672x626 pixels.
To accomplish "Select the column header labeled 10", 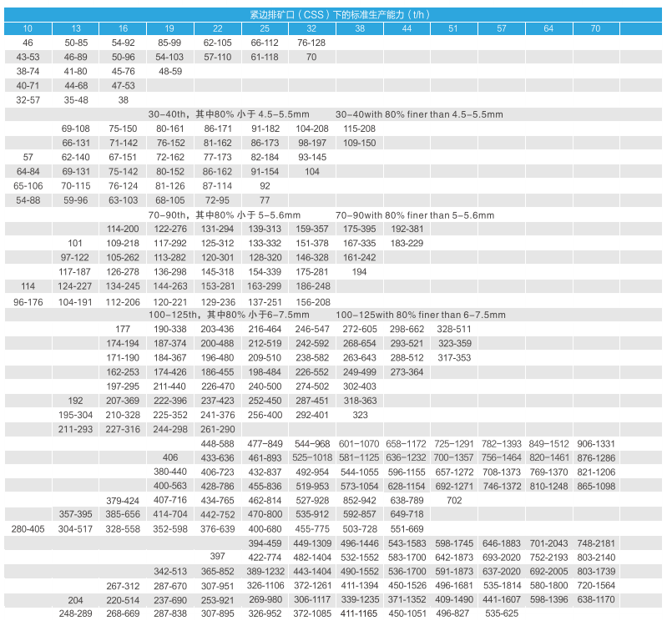I will pos(28,28).
